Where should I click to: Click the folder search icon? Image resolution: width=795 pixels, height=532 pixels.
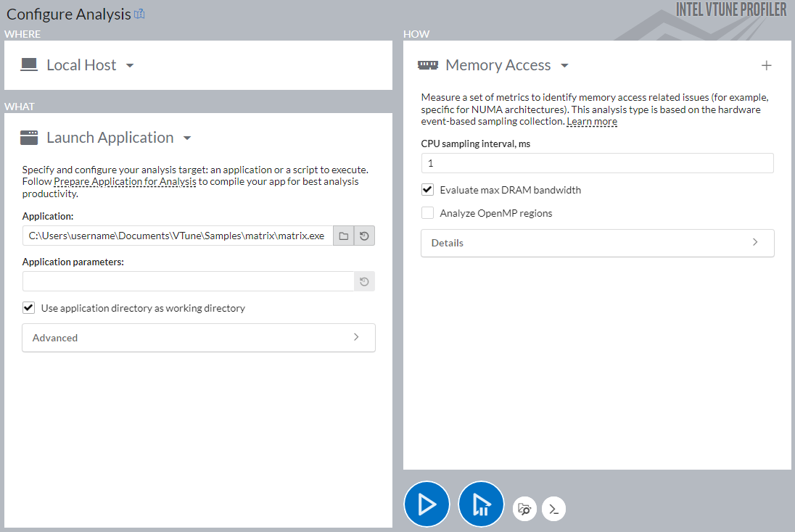(x=525, y=509)
